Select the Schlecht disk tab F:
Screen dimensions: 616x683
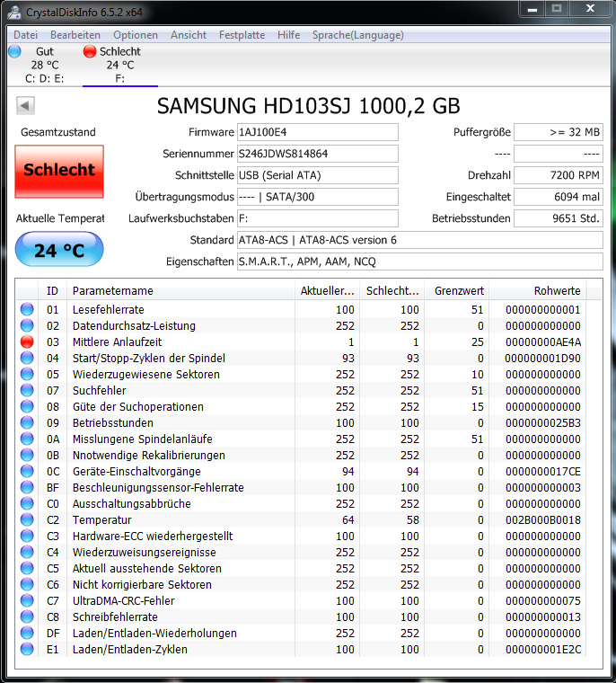pos(120,65)
